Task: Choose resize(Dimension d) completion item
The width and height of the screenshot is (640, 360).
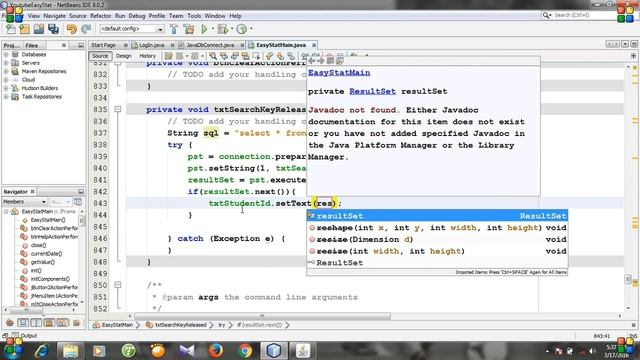Action: tap(437, 240)
